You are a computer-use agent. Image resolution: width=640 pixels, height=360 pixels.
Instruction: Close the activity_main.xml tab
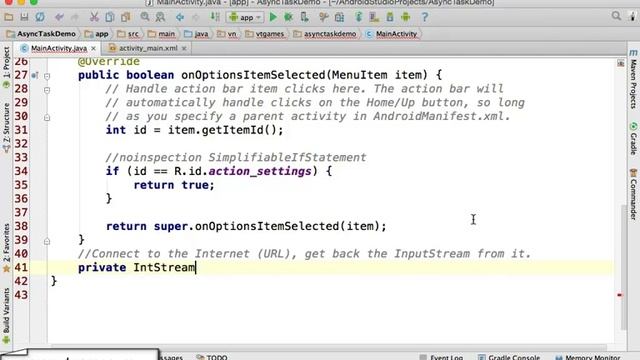(x=184, y=48)
